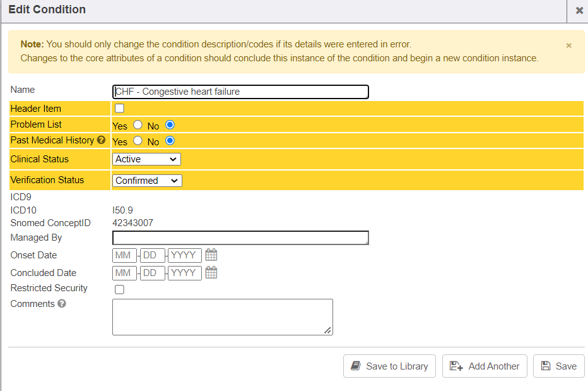588x391 pixels.
Task: Select No for Past Medical History
Action: click(170, 141)
